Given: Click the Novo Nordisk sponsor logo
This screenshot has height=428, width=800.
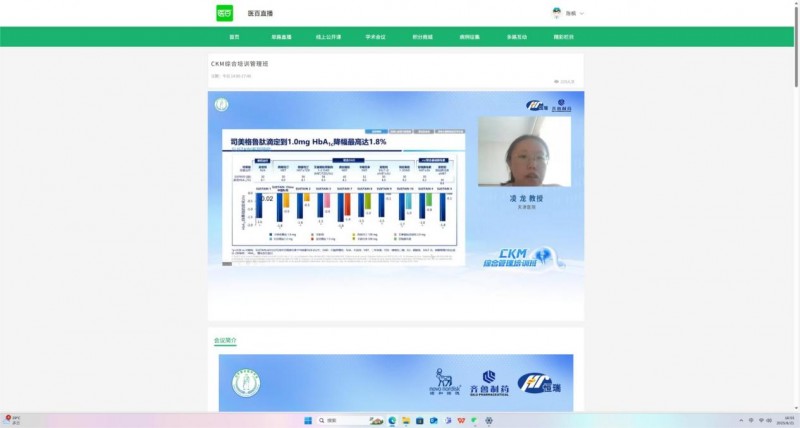Looking at the screenshot, I should point(441,380).
